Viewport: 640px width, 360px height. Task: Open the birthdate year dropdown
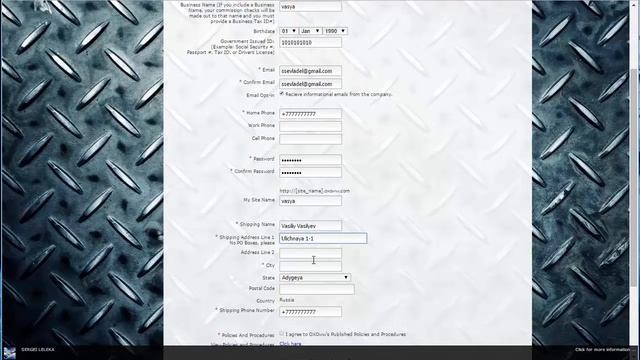pos(335,31)
